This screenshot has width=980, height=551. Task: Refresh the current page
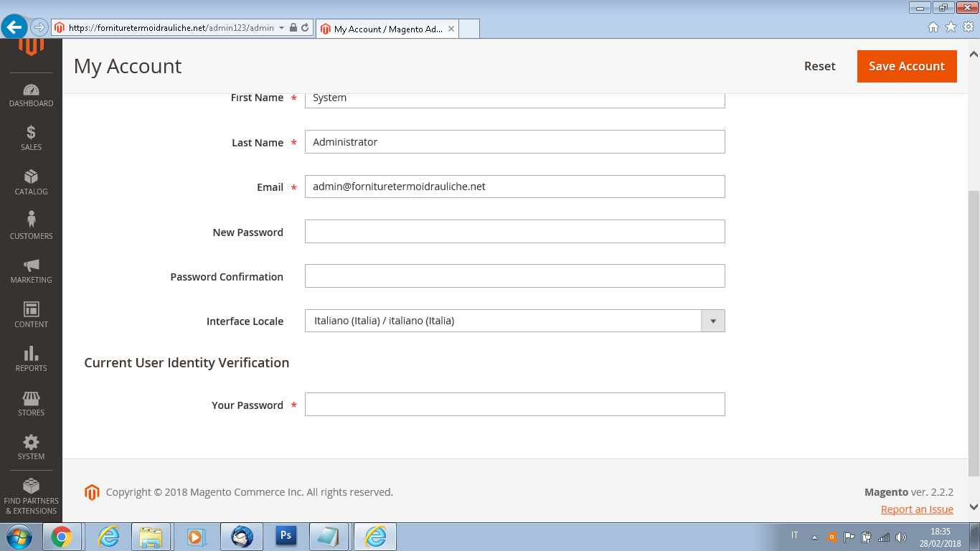(304, 27)
